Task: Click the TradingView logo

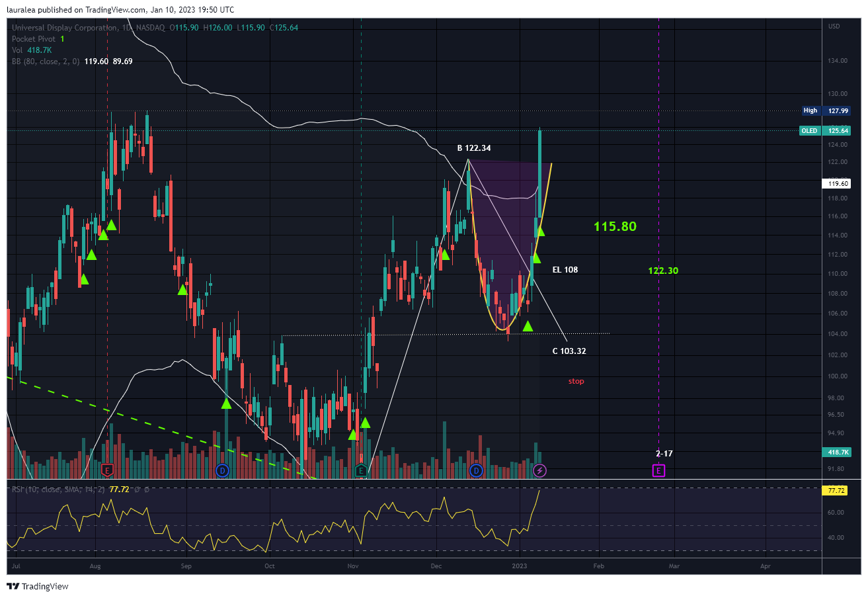Action: tap(37, 586)
